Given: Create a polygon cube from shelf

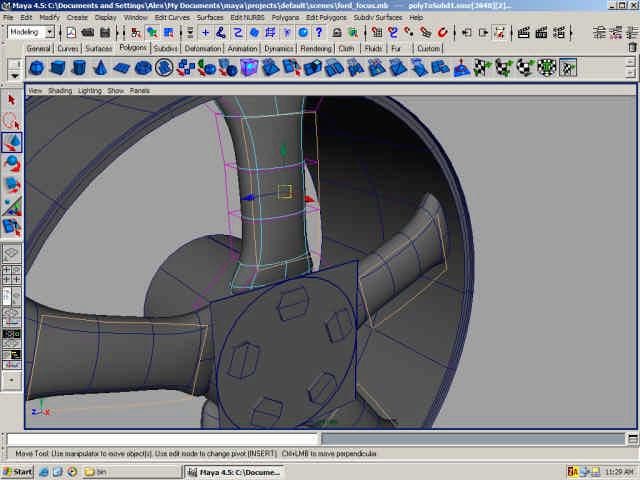Looking at the screenshot, I should (x=57, y=68).
